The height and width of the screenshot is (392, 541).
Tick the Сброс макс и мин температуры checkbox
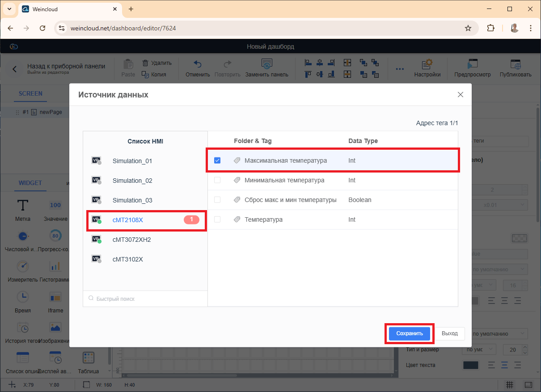[217, 200]
